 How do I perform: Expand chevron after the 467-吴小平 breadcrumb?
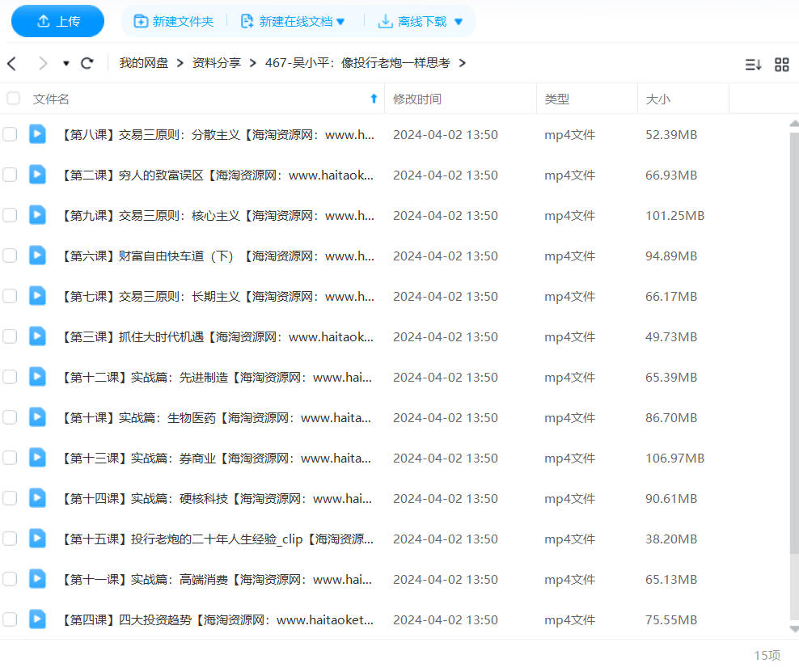click(x=463, y=63)
